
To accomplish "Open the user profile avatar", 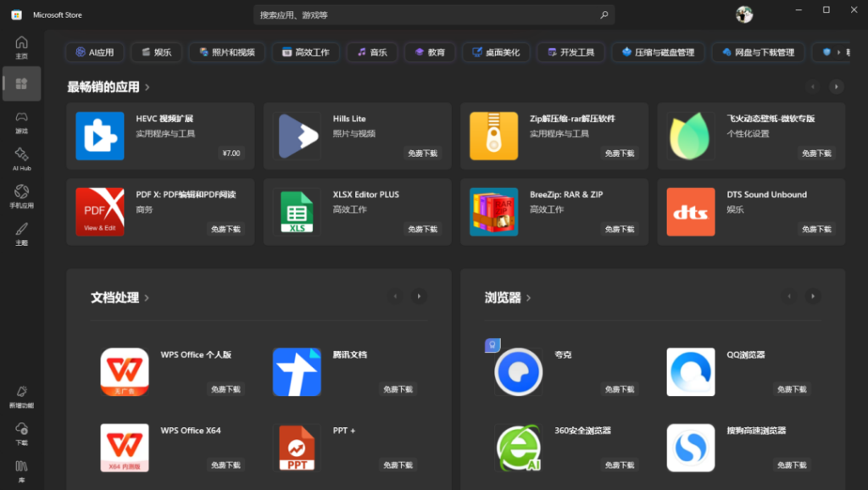I will [744, 14].
